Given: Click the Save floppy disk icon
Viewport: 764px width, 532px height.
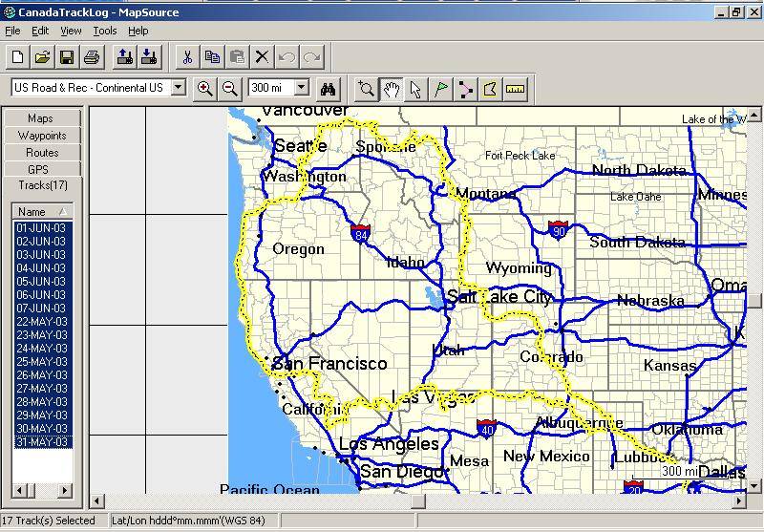Looking at the screenshot, I should coord(67,57).
